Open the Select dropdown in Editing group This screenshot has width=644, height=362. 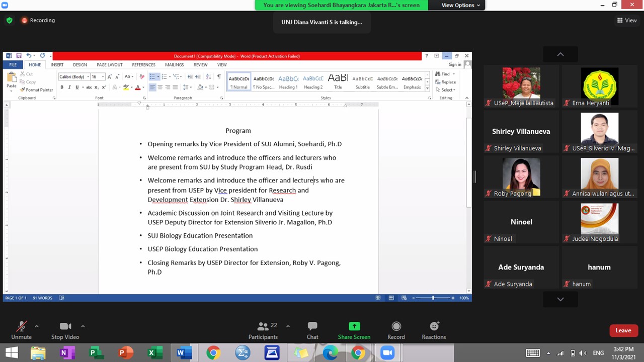coord(445,90)
